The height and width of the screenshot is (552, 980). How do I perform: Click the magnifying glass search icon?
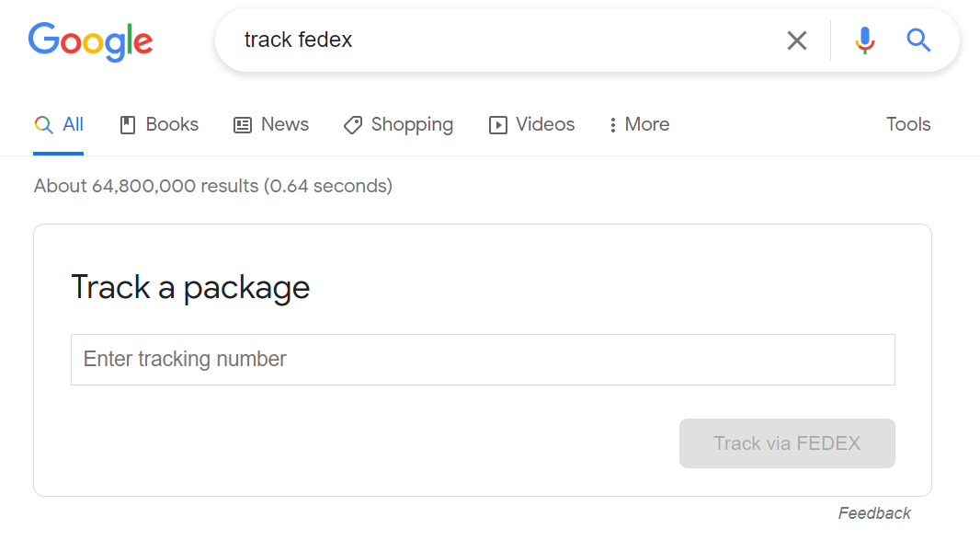(918, 40)
